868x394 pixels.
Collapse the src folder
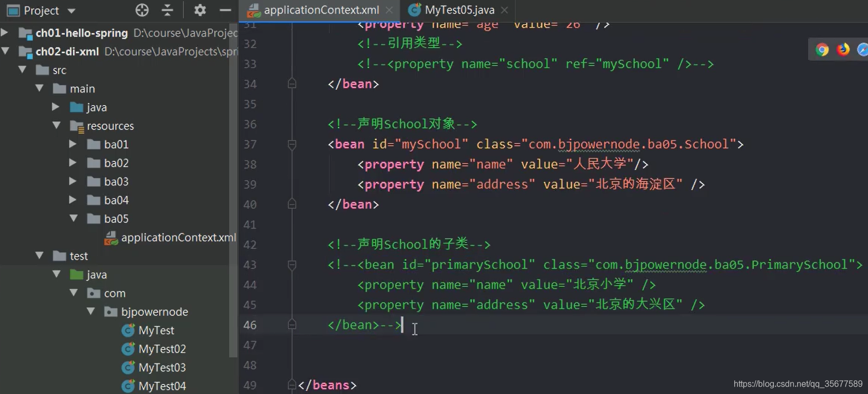(23, 70)
